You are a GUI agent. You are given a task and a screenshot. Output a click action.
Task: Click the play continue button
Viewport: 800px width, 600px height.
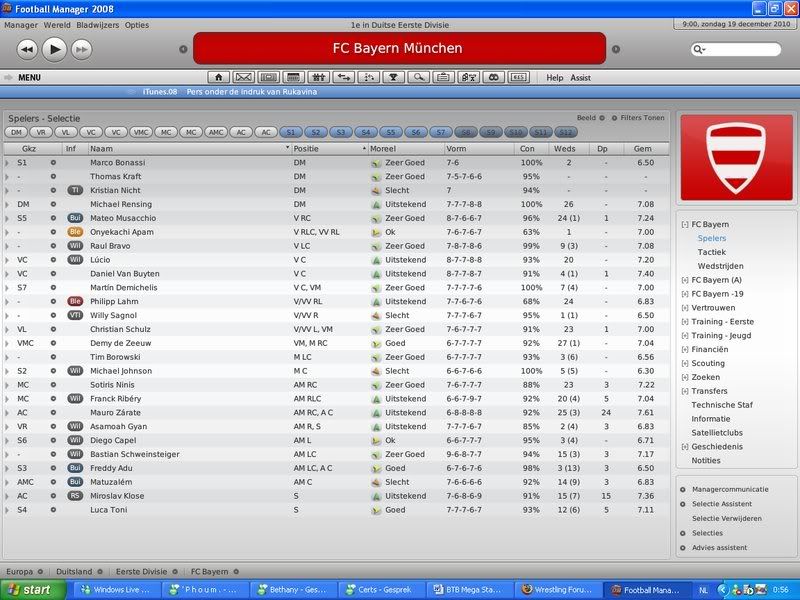point(54,49)
